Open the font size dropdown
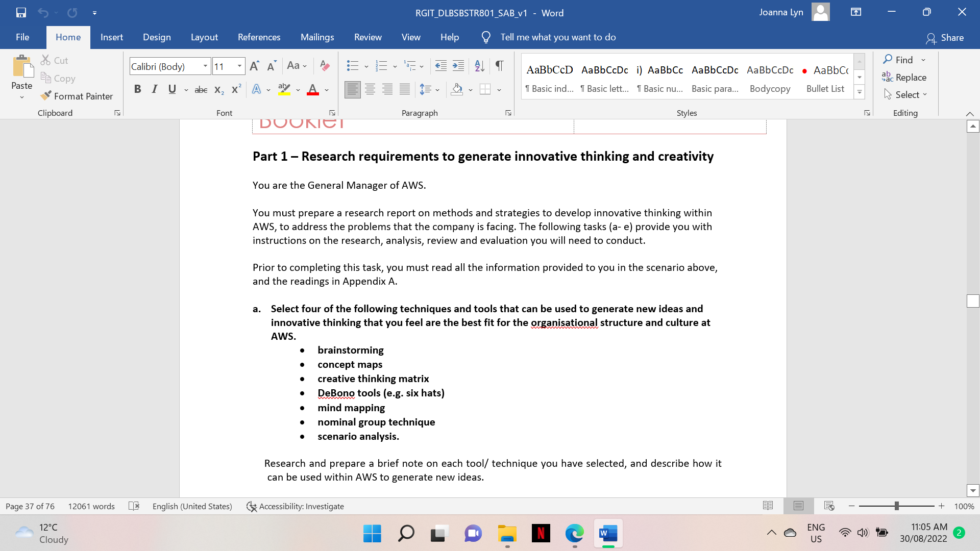 click(x=239, y=66)
